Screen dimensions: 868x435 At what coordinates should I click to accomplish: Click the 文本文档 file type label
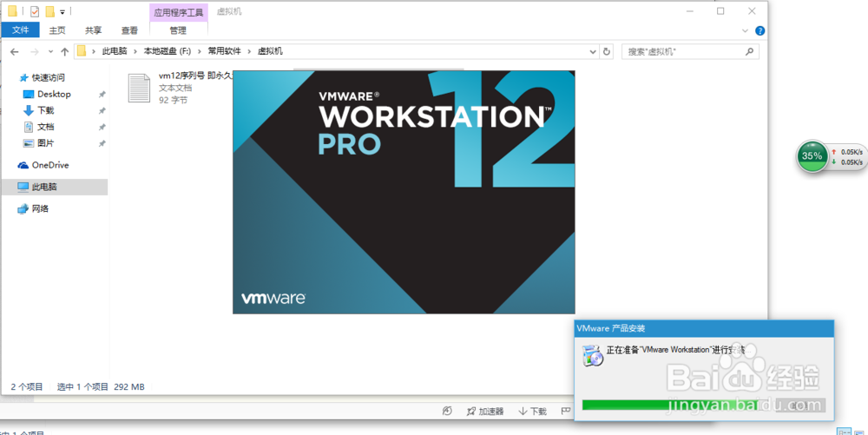(x=175, y=88)
